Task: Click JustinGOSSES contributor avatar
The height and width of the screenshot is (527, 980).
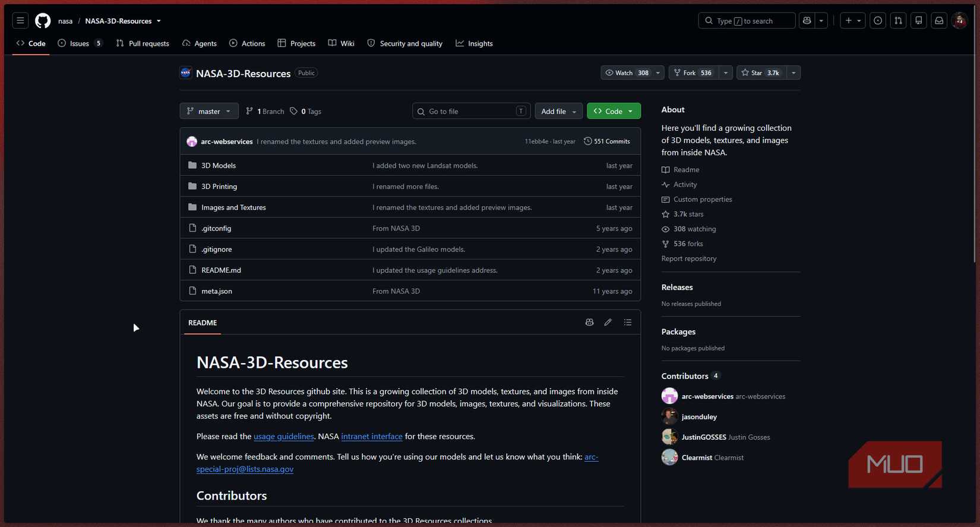Action: pos(669,437)
